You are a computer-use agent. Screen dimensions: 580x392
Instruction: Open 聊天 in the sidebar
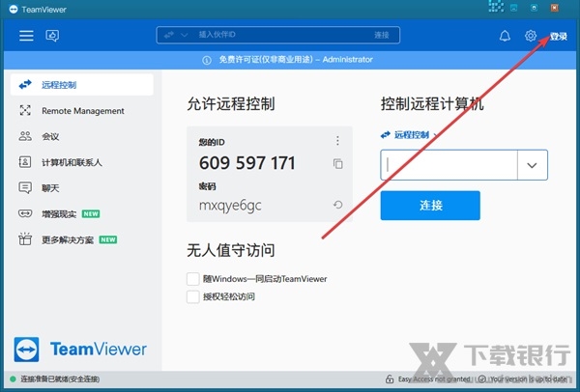[82, 188]
